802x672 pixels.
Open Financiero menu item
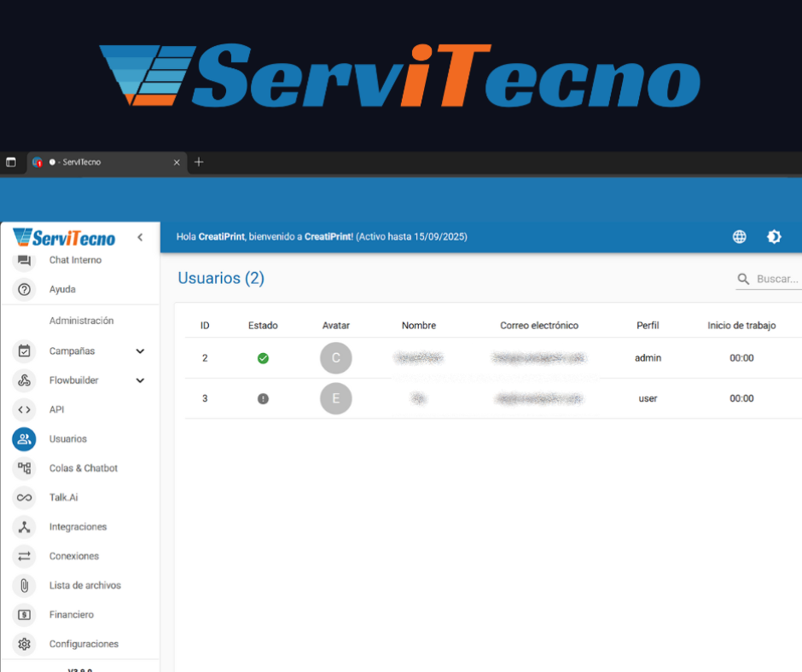point(72,615)
